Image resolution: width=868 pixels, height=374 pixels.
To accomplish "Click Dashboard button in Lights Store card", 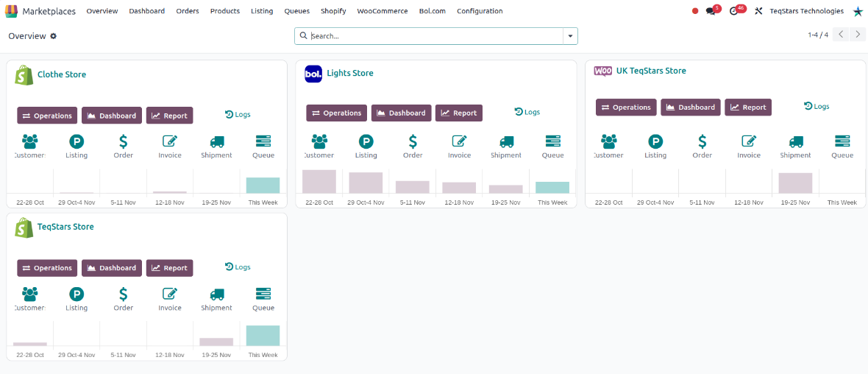I will coord(402,113).
